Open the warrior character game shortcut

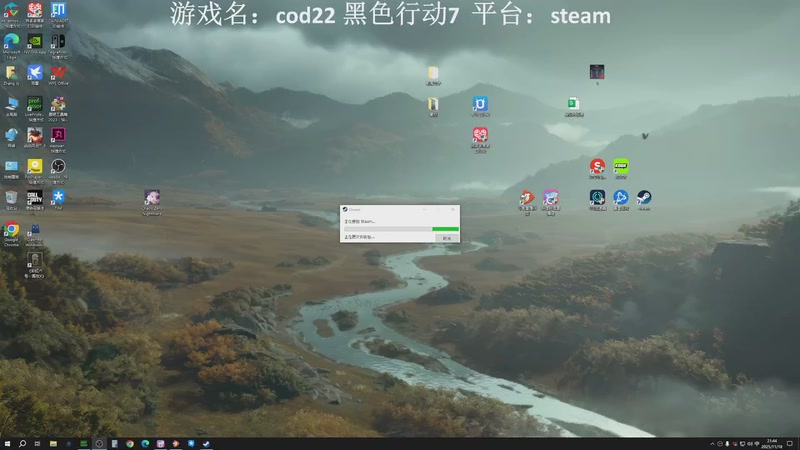click(35, 135)
